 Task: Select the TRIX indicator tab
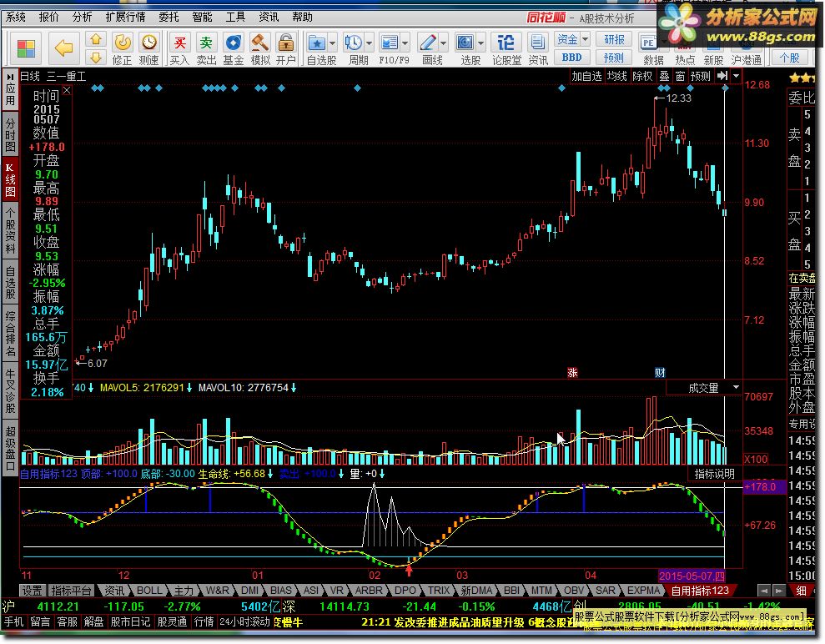438,591
